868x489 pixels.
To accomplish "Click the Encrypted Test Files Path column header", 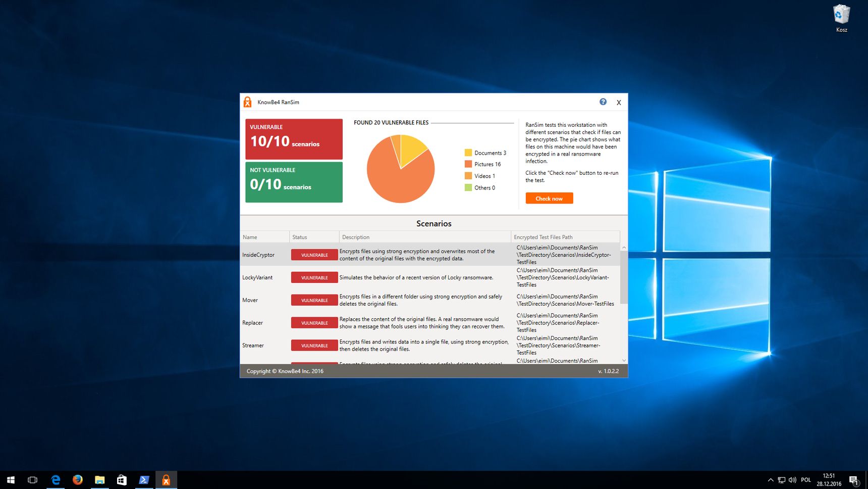I will click(565, 237).
